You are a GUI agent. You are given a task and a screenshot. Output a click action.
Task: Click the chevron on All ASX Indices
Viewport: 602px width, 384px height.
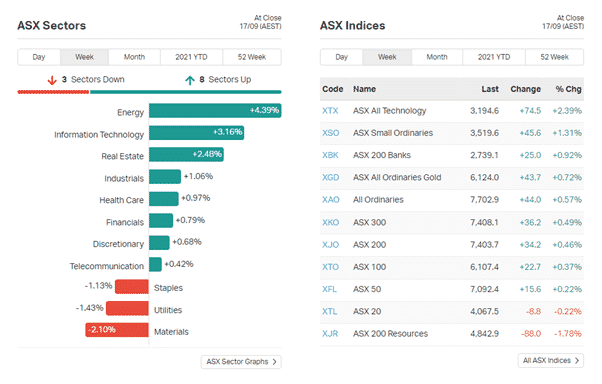577,360
